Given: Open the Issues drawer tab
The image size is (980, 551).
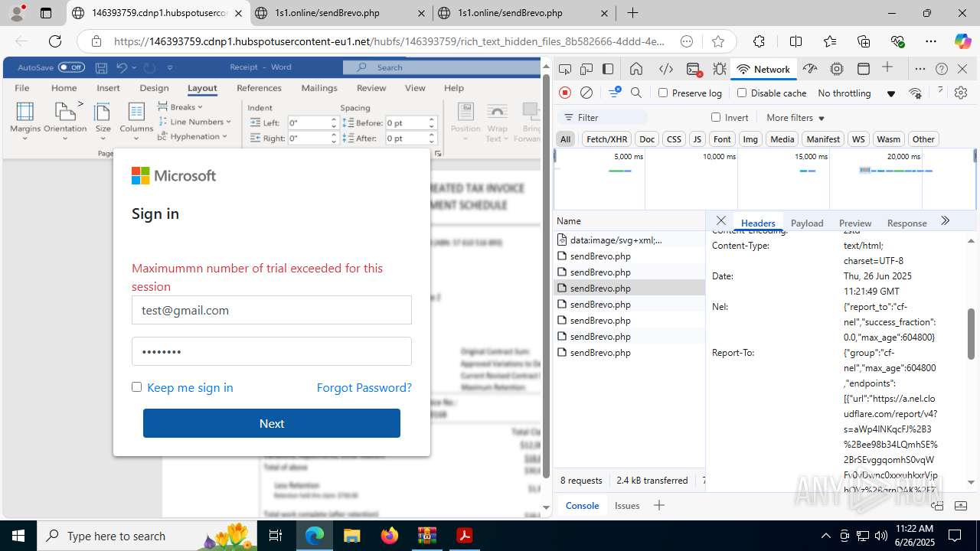Looking at the screenshot, I should tap(627, 505).
